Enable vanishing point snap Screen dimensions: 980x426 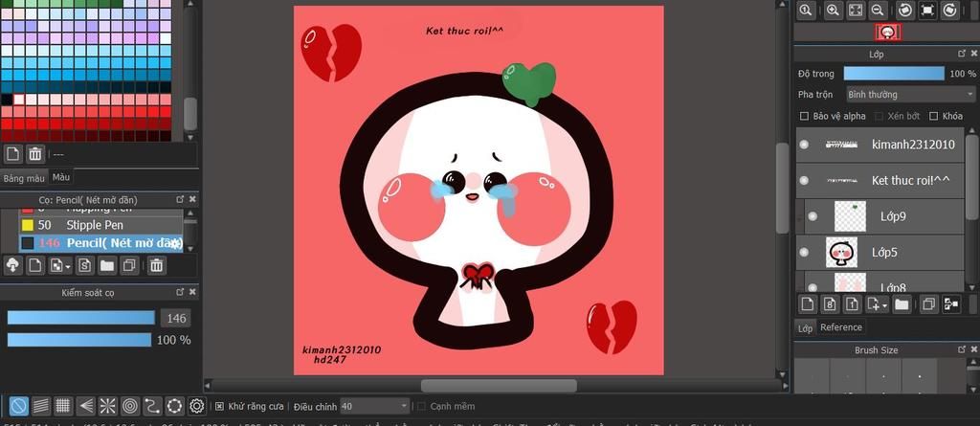pyautogui.click(x=85, y=406)
